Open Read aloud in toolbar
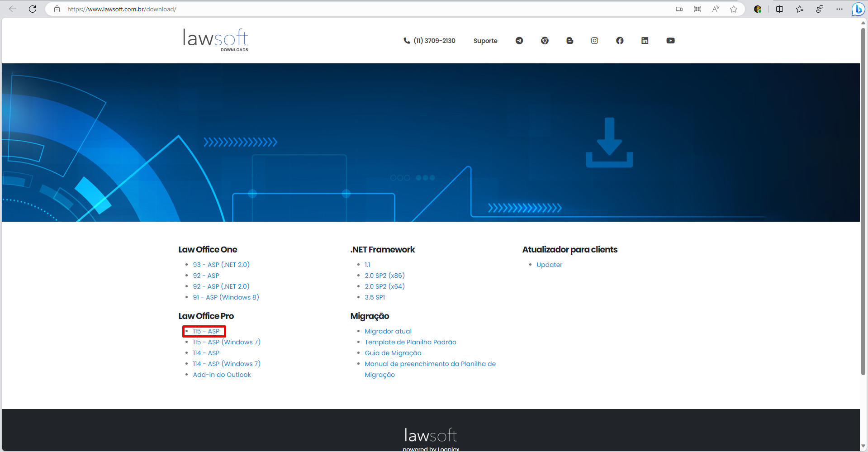Screen dimensions: 868x452 716,9
